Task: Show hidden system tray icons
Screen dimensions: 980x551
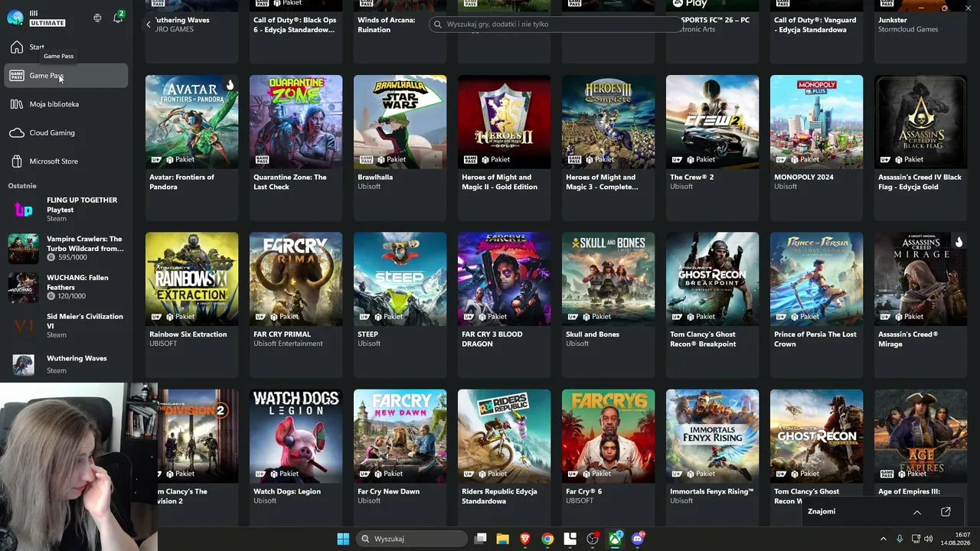Action: (x=883, y=539)
